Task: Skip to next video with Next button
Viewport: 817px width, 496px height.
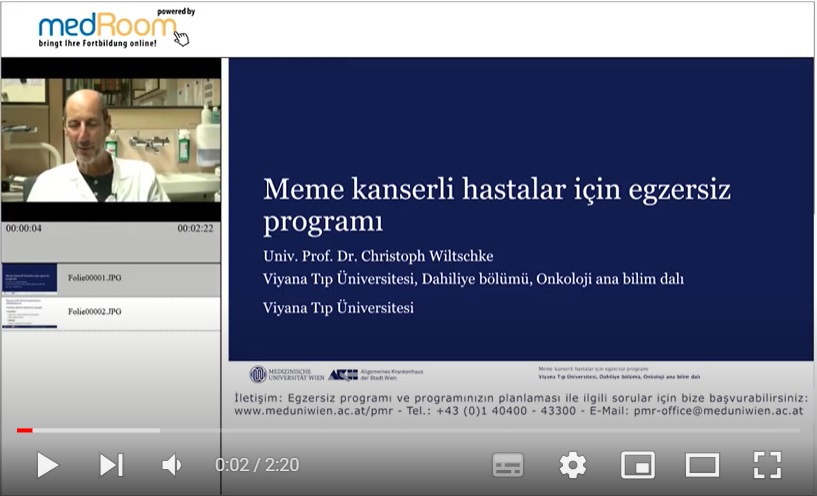Action: (x=111, y=464)
